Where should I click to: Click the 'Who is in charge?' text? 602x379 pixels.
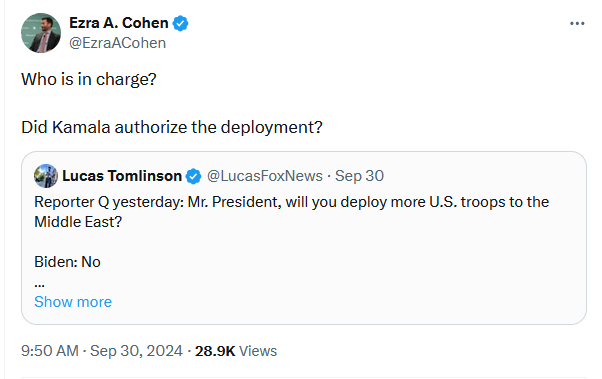coord(89,79)
